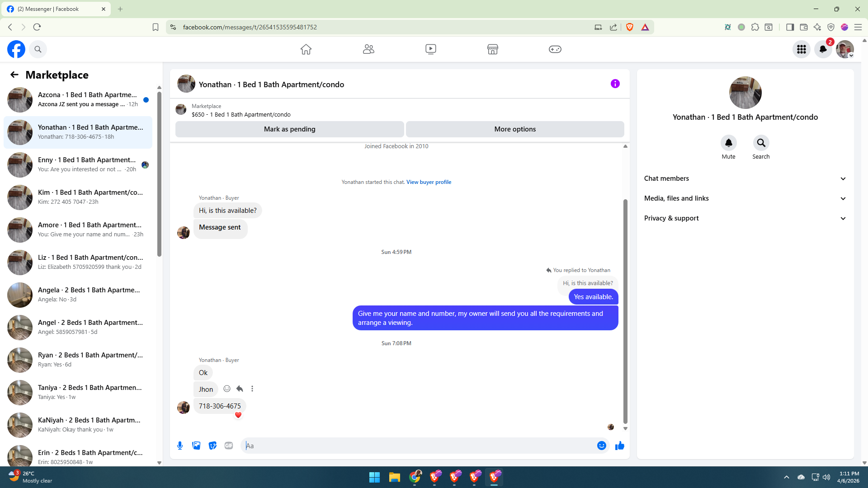868x488 pixels.
Task: Choose a sticker icon
Action: tap(212, 446)
